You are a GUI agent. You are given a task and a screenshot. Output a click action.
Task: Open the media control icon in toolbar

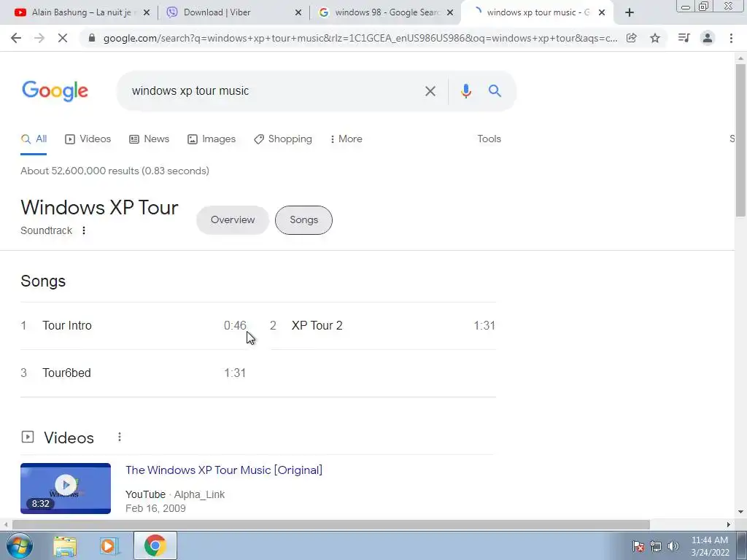(x=684, y=38)
